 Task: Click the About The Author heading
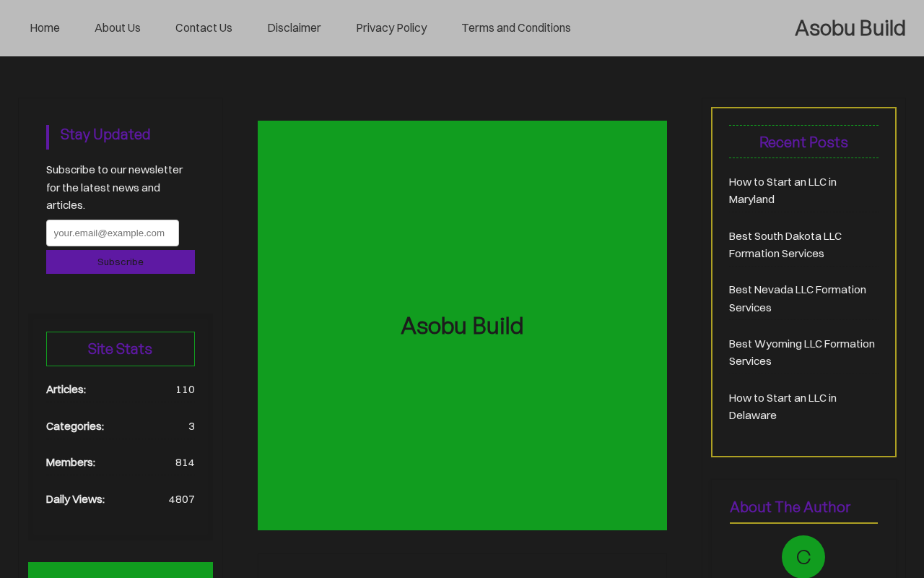pos(790,507)
